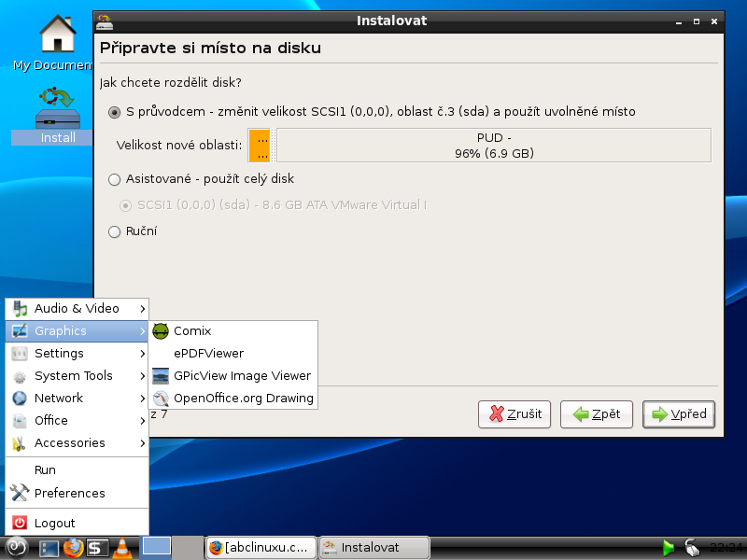The image size is (747, 560).
Task: Go back with the Zpět button
Action: [597, 414]
